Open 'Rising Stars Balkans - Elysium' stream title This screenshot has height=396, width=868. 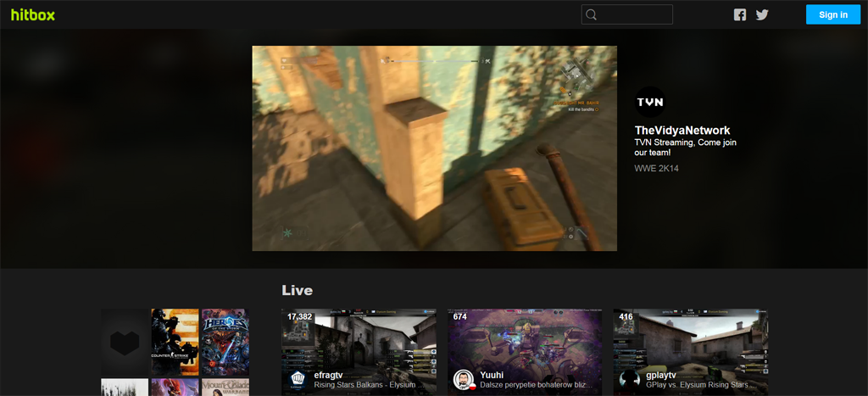click(371, 384)
